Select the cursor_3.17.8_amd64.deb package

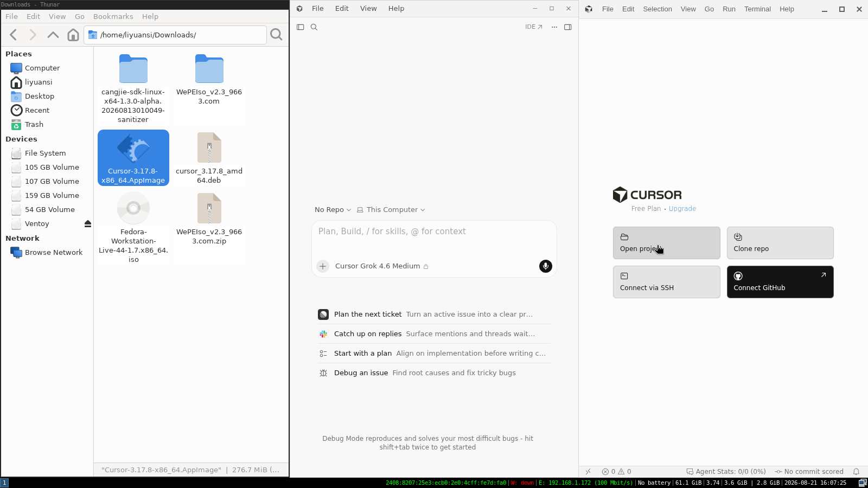[209, 158]
